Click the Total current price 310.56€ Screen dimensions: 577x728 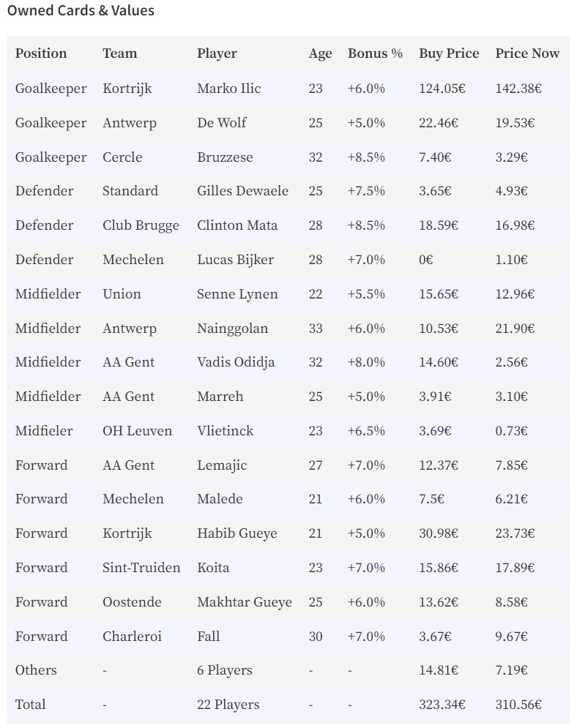click(x=518, y=705)
